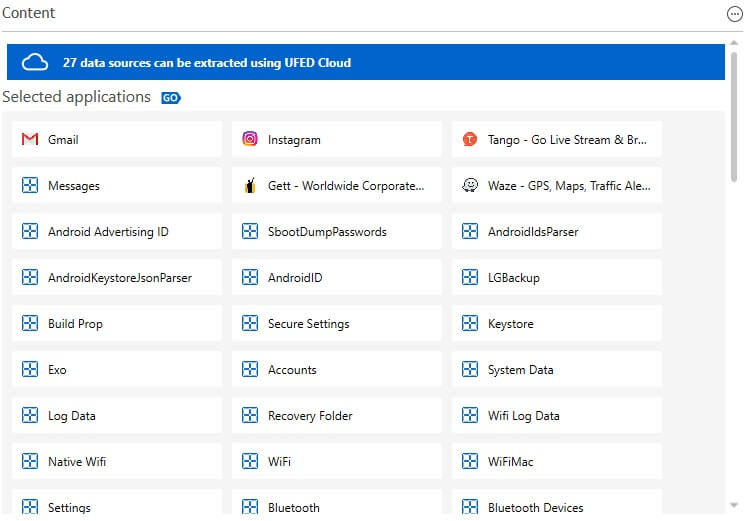Click the System Data icon

pos(469,369)
